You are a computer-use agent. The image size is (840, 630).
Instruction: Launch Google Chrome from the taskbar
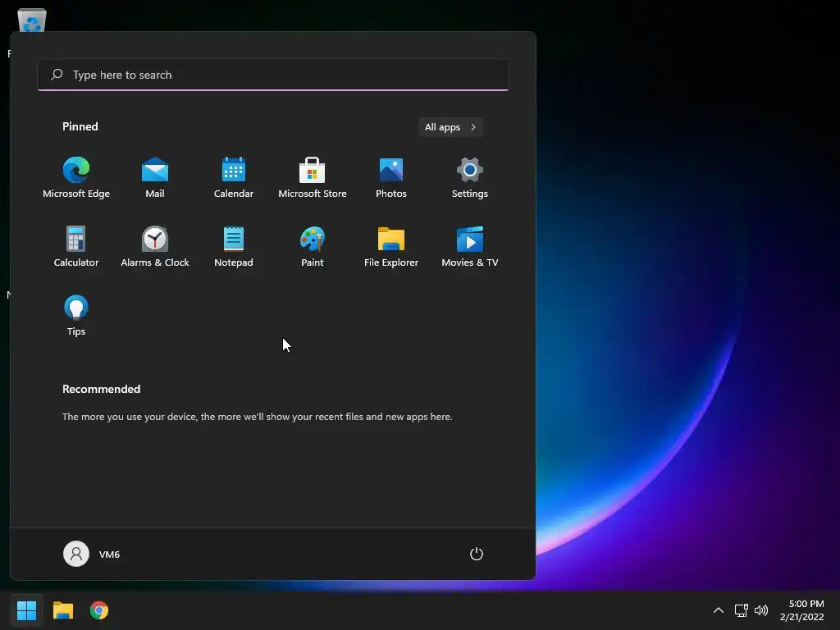point(99,610)
